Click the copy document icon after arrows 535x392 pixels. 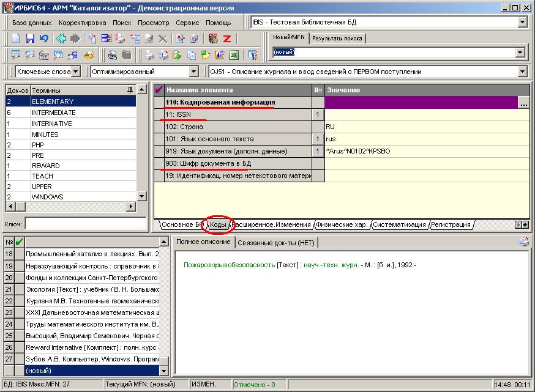tap(92, 38)
